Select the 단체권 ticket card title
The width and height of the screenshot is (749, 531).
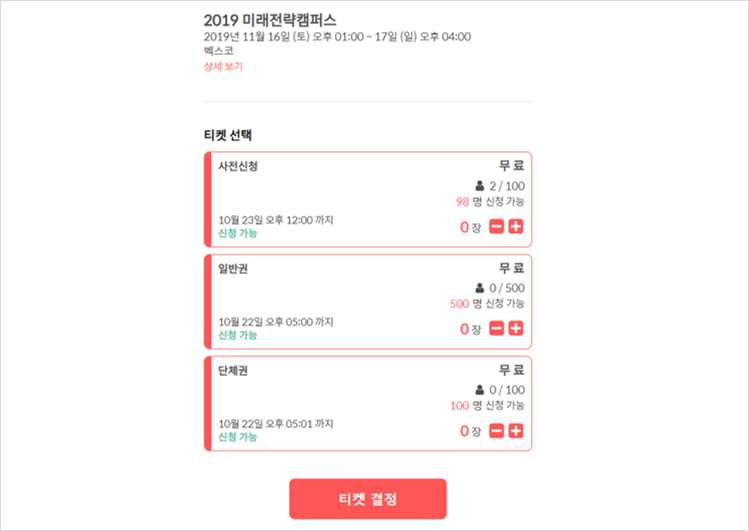click(x=233, y=370)
